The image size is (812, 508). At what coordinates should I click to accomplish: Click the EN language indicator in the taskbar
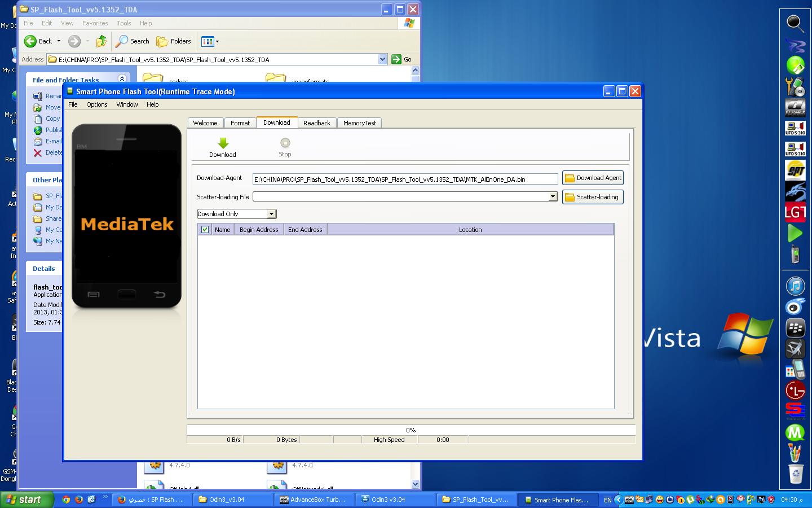(x=607, y=500)
